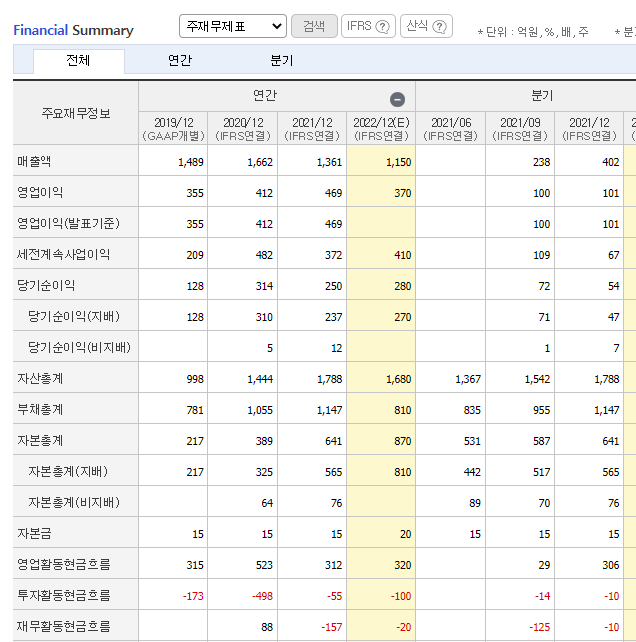Click the 2019/12 (GAAP개별) column header
Image resolution: width=636 pixels, height=642 pixels.
[173, 129]
